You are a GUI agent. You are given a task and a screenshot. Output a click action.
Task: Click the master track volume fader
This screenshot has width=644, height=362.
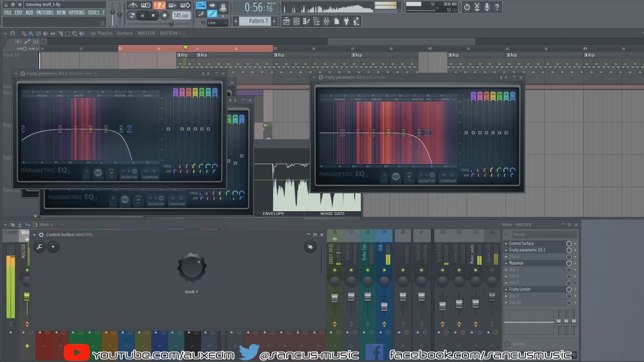point(27,298)
